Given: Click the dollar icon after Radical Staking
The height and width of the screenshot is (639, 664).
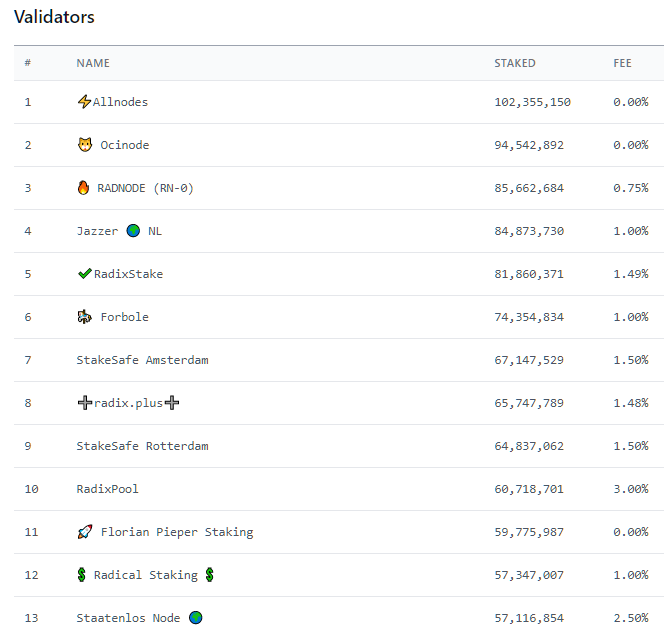Looking at the screenshot, I should pos(210,575).
